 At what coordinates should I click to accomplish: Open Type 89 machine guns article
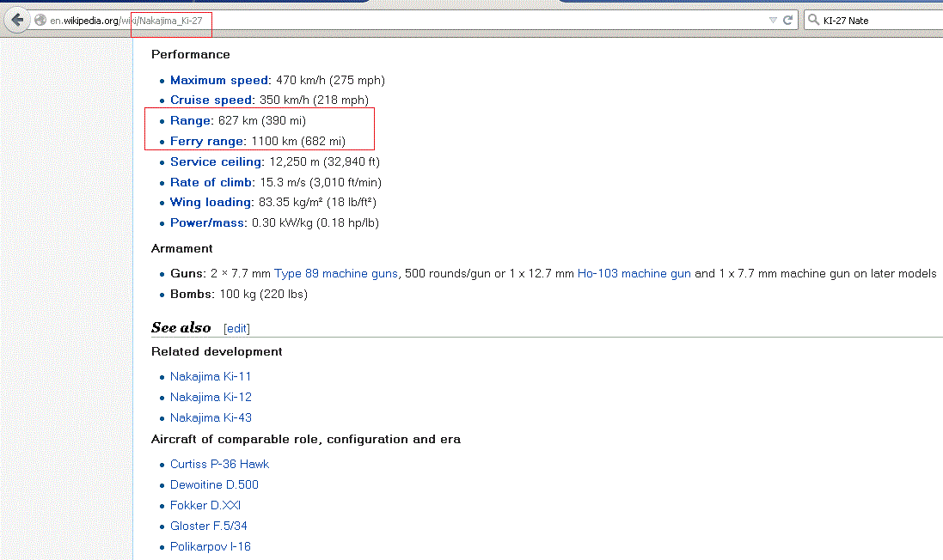[335, 273]
